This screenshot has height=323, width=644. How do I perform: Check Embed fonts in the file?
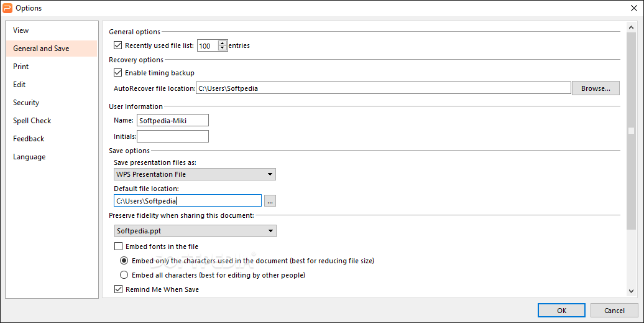point(118,246)
